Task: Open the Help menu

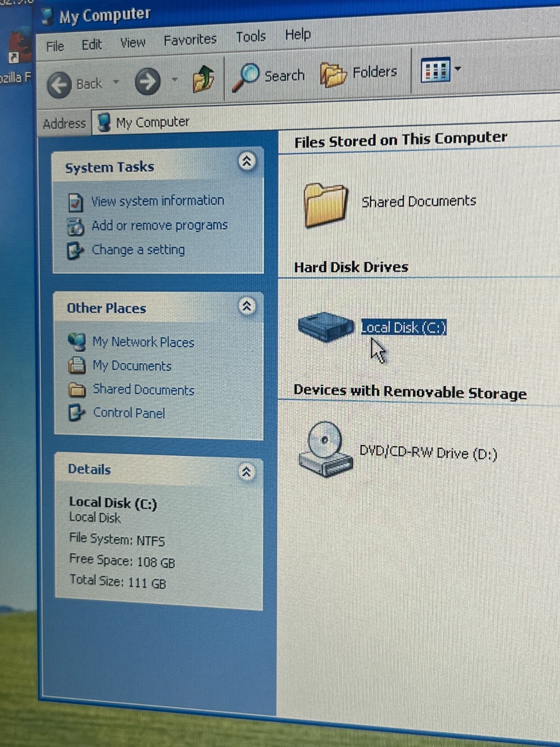Action: click(298, 35)
